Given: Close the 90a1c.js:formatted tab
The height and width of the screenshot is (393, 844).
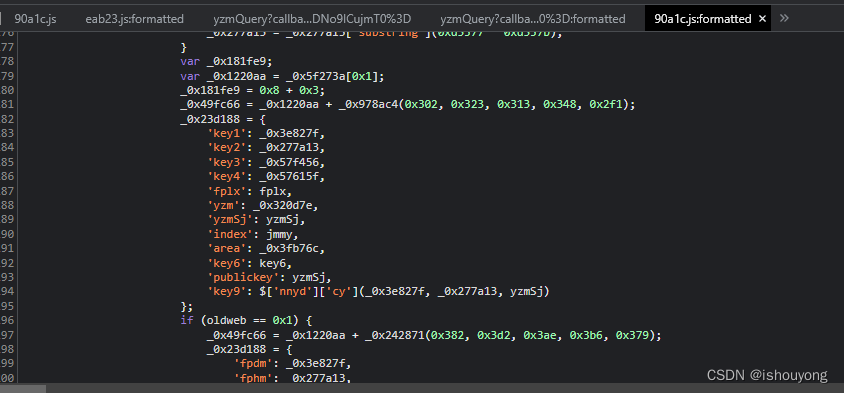Looking at the screenshot, I should (x=762, y=19).
